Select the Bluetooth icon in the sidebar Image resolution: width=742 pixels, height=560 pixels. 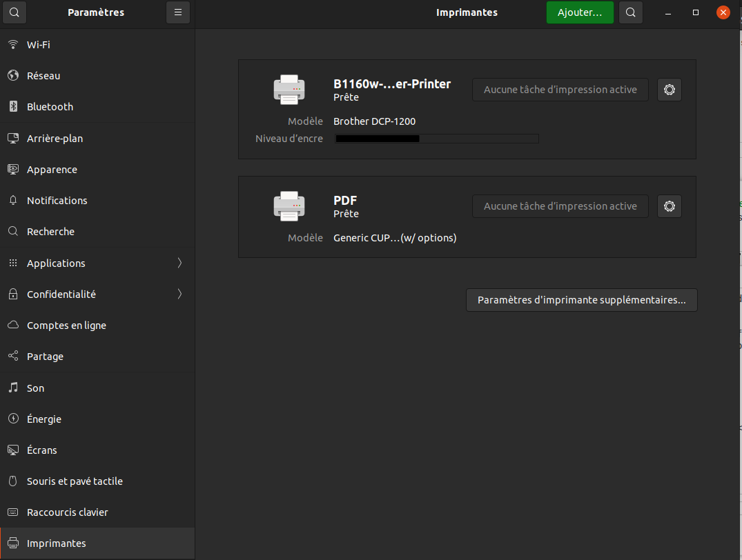point(13,107)
